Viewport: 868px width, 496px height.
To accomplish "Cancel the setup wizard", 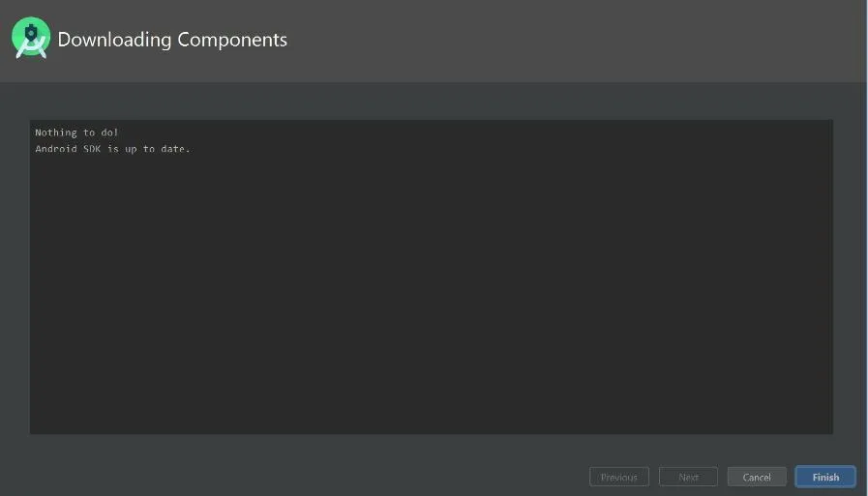I will 757,477.
